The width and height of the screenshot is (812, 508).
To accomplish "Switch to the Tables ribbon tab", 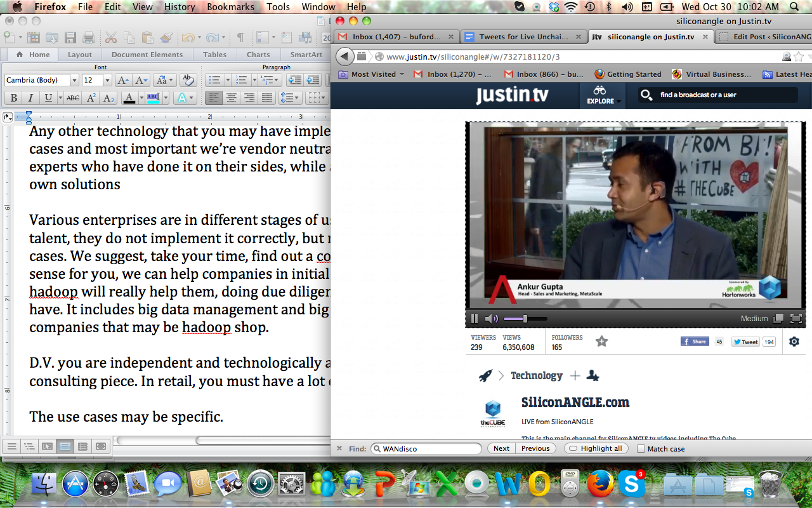I will click(215, 55).
